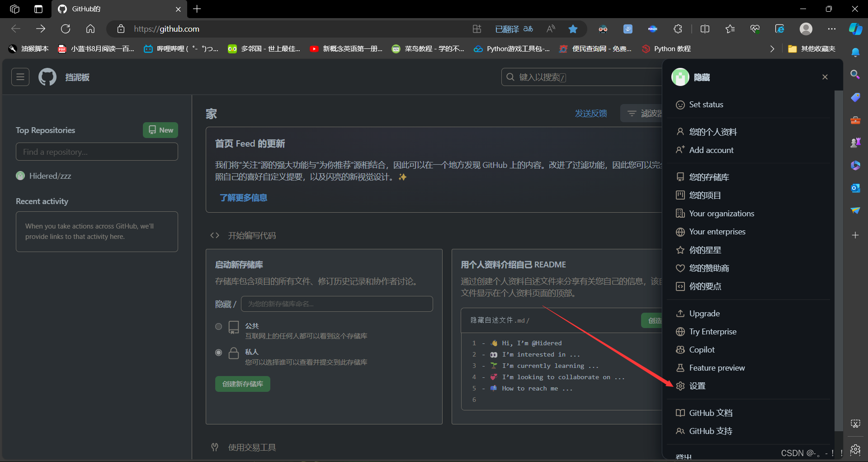Open the favorites list icon

(730, 29)
